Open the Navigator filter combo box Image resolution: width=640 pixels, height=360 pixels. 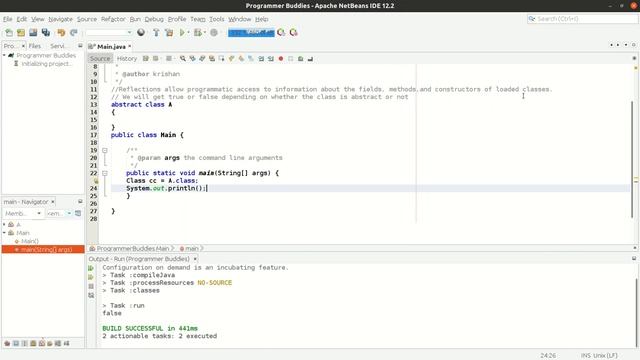(59, 213)
